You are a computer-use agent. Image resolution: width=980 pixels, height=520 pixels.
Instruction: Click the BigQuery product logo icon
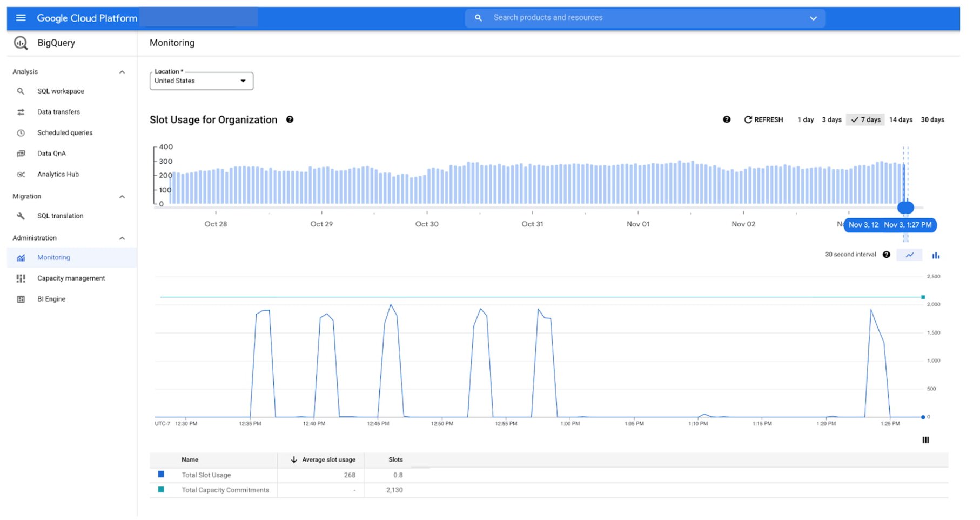coord(21,43)
